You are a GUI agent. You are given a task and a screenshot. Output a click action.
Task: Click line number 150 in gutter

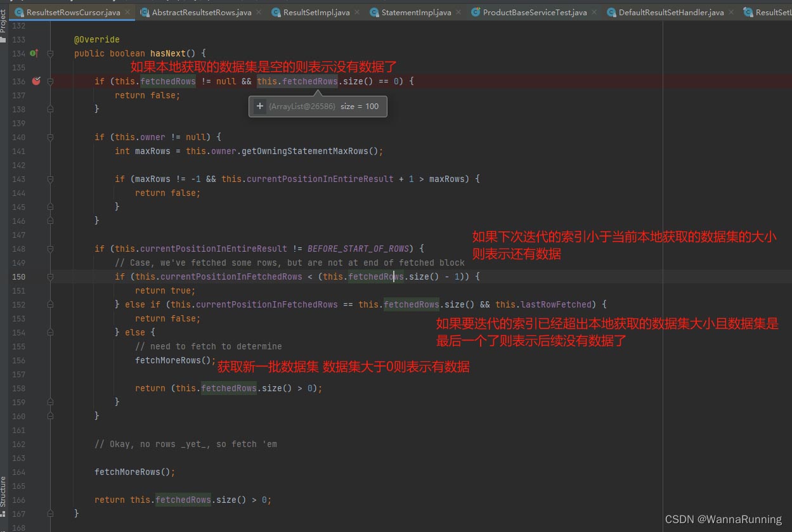[18, 276]
